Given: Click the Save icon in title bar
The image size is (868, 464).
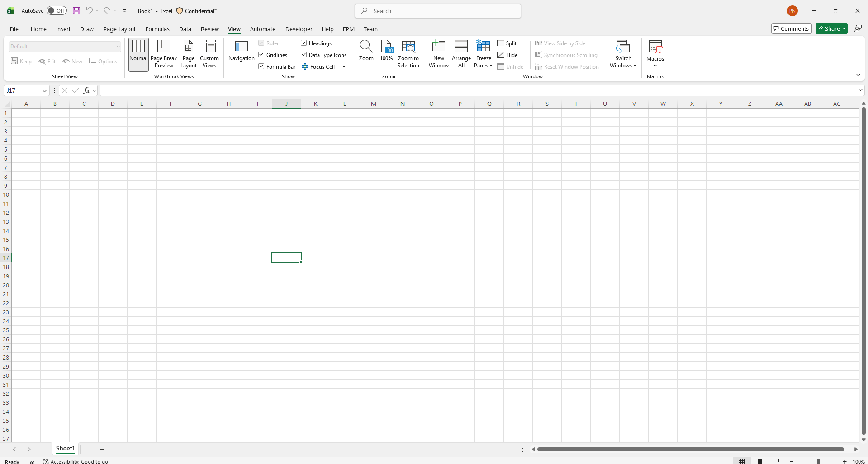Looking at the screenshot, I should [76, 11].
